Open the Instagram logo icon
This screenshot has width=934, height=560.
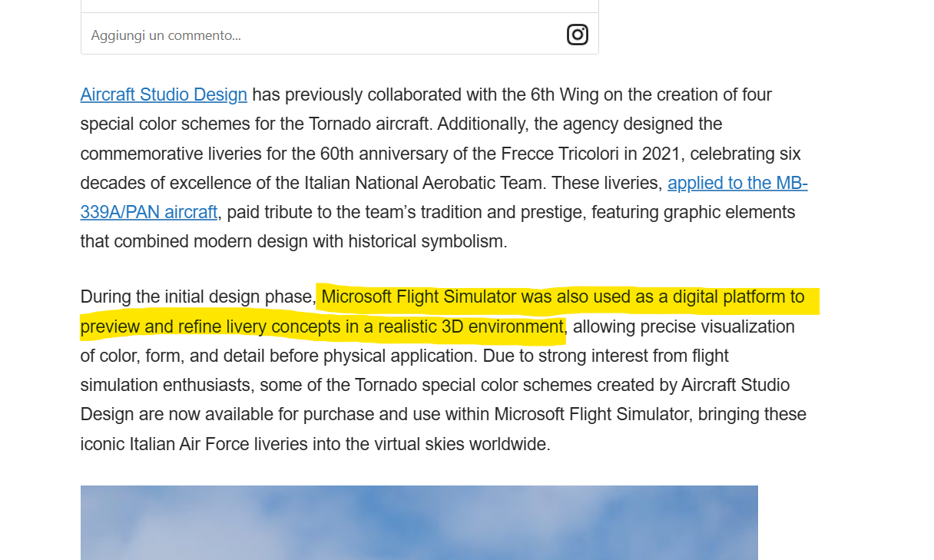point(578,35)
